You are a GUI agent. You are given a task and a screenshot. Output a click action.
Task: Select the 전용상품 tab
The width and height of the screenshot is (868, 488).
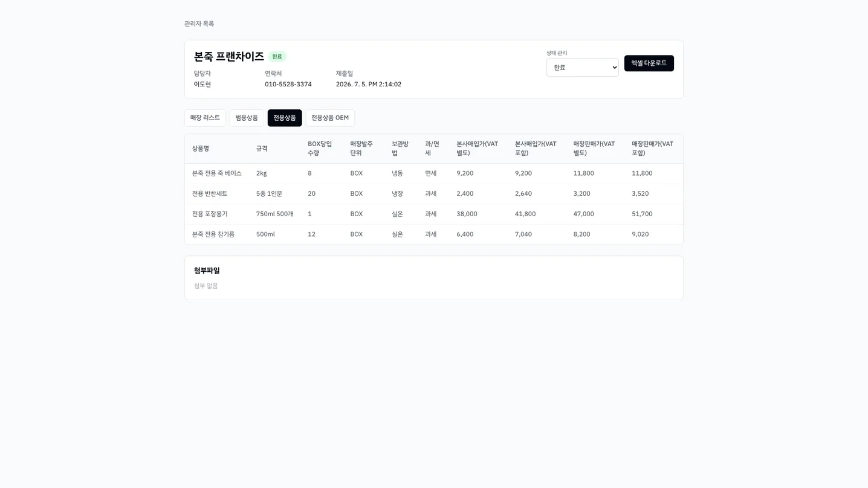[x=285, y=118]
